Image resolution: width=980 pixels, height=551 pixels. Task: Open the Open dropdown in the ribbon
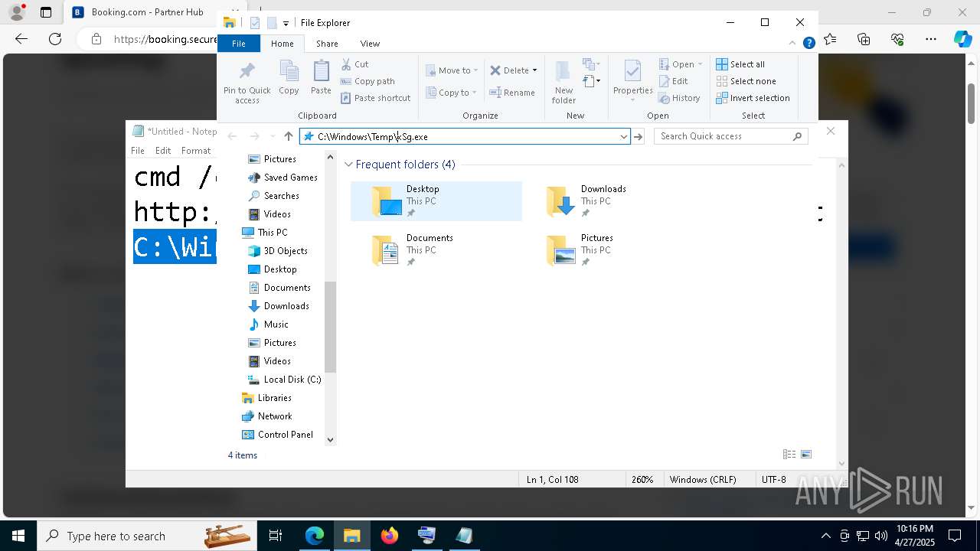(681, 64)
